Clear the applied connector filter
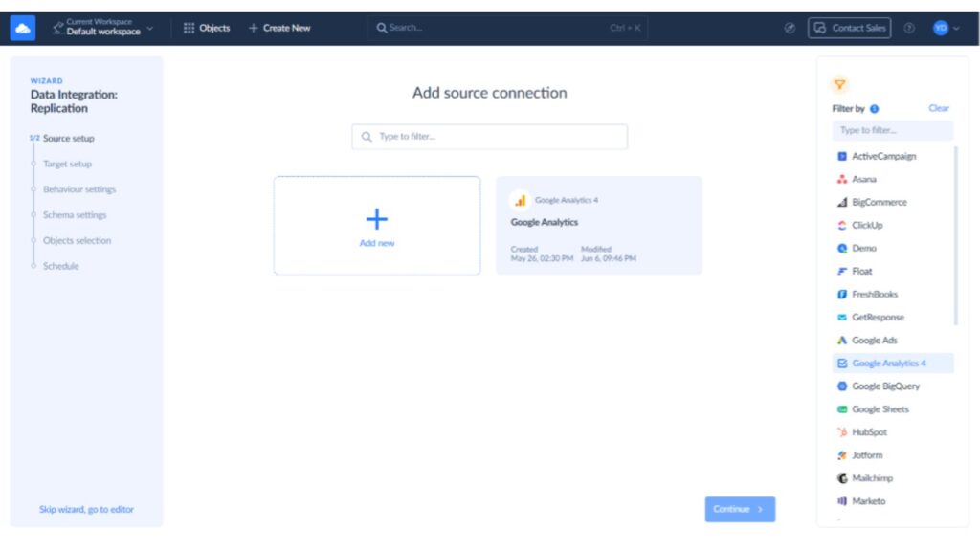Viewport: 980px width, 551px height. 938,108
